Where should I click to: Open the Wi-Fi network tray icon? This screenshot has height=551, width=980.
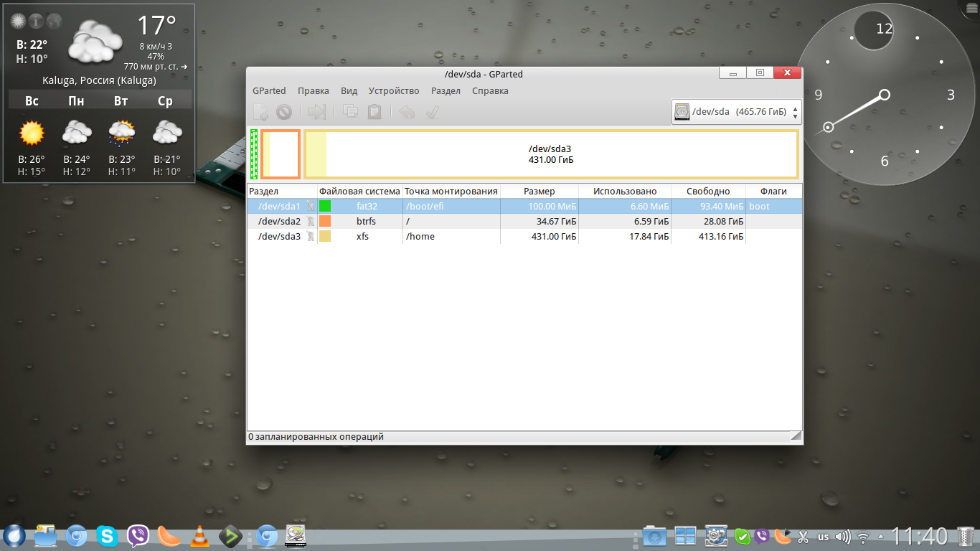(864, 537)
